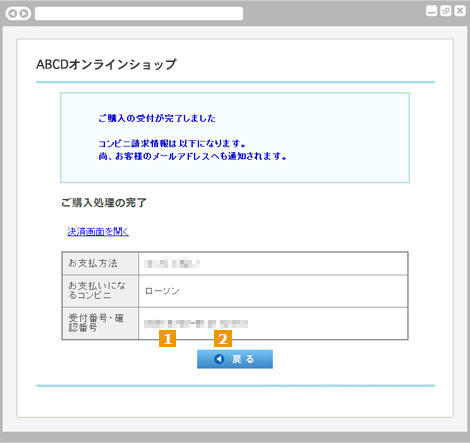Click the browser forward arrow button
This screenshot has height=443, width=470.
click(x=24, y=14)
